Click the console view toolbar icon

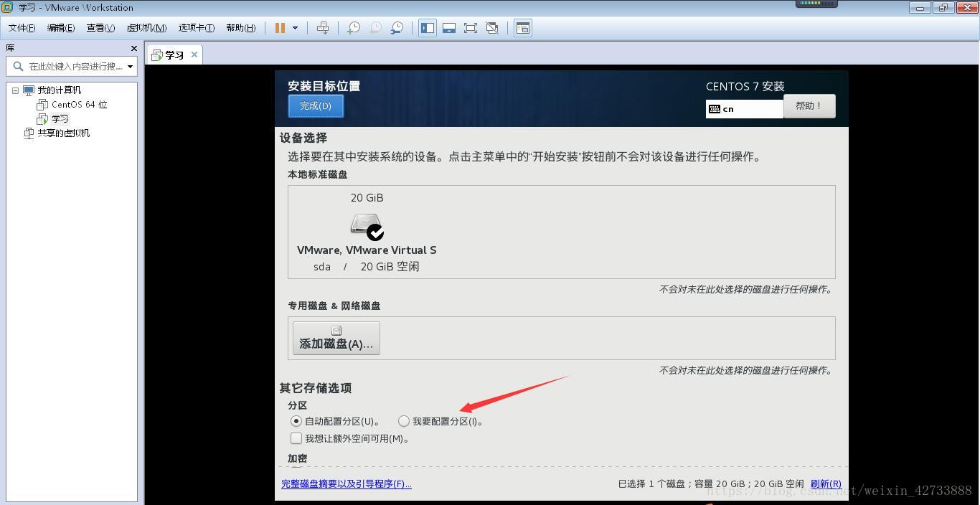pyautogui.click(x=523, y=28)
